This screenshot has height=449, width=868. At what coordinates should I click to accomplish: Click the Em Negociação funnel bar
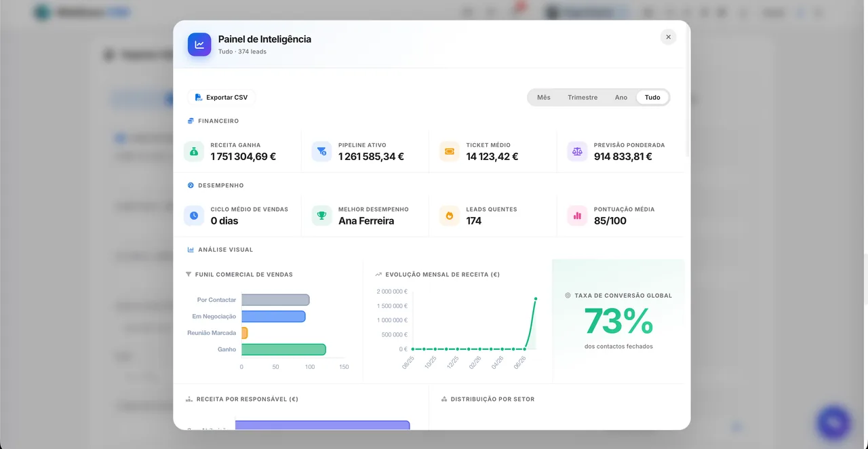point(273,316)
